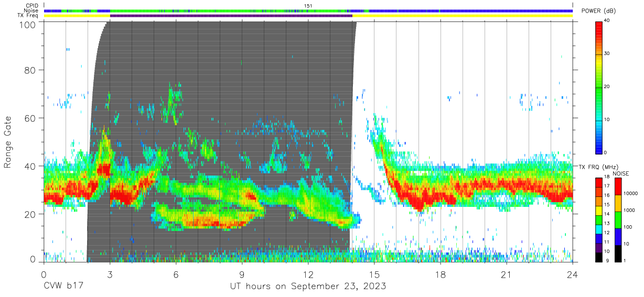This screenshot has width=644, height=297.
Task: Click the CPID value '151'
Action: [308, 6]
